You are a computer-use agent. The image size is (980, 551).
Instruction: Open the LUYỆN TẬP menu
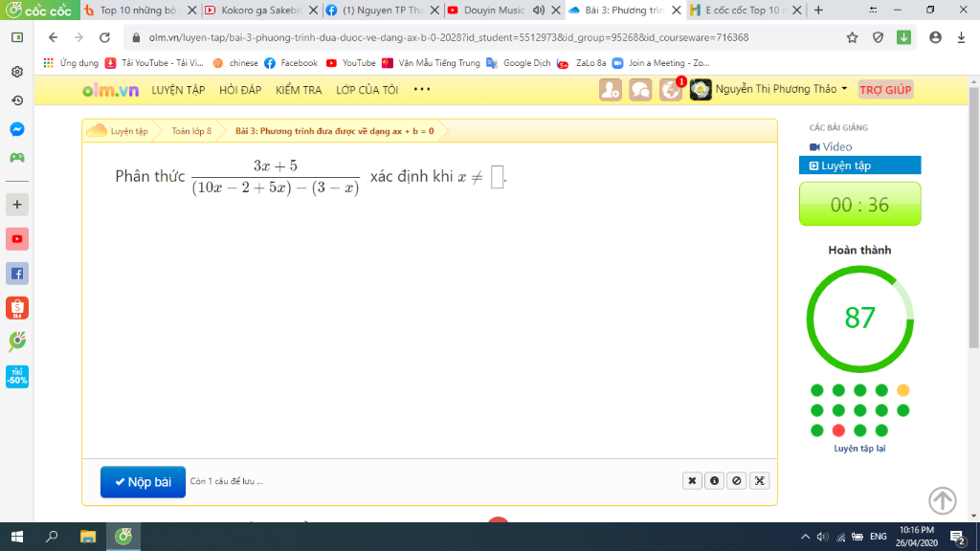click(x=178, y=90)
